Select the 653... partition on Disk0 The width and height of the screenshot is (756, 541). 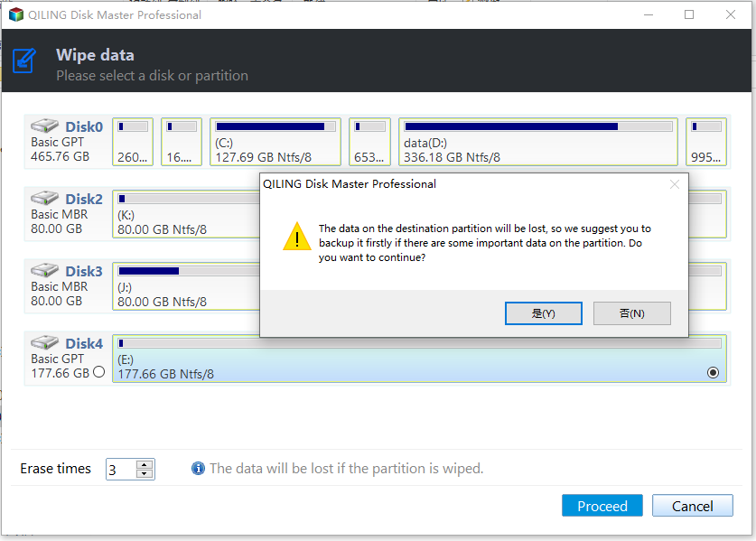369,142
